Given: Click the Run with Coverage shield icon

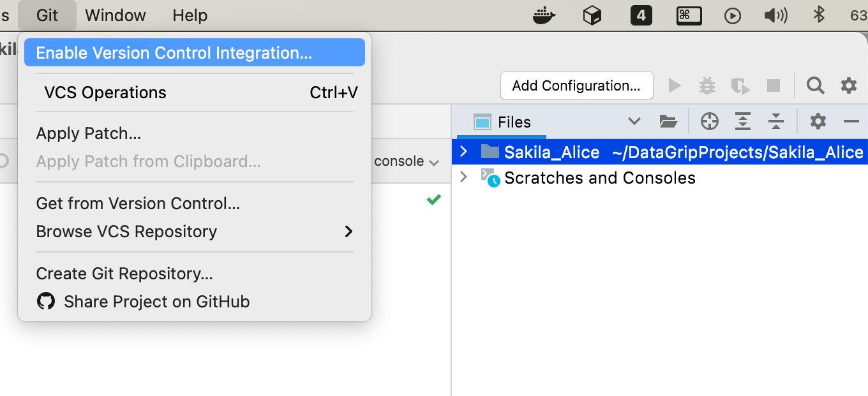Looking at the screenshot, I should pyautogui.click(x=740, y=85).
